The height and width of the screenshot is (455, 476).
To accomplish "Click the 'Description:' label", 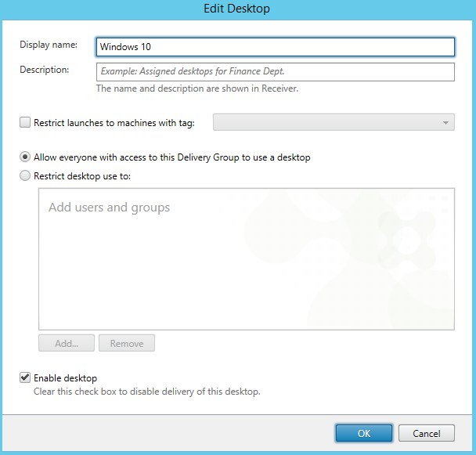I will (x=45, y=70).
